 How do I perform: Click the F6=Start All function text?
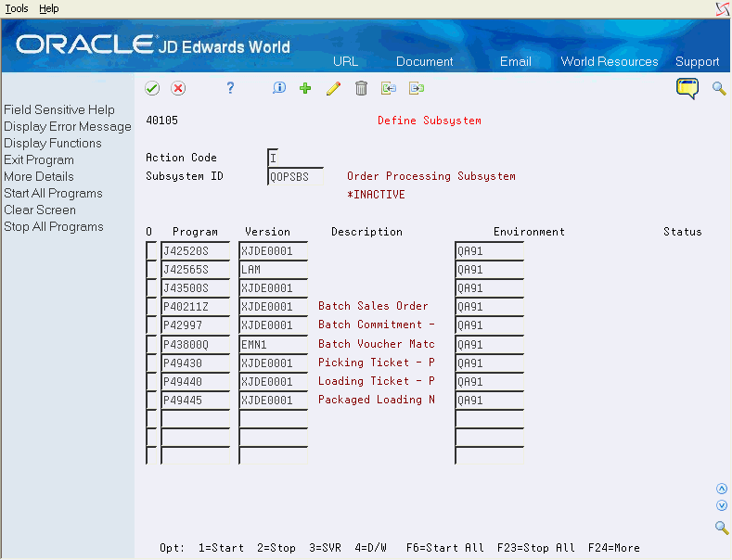445,548
